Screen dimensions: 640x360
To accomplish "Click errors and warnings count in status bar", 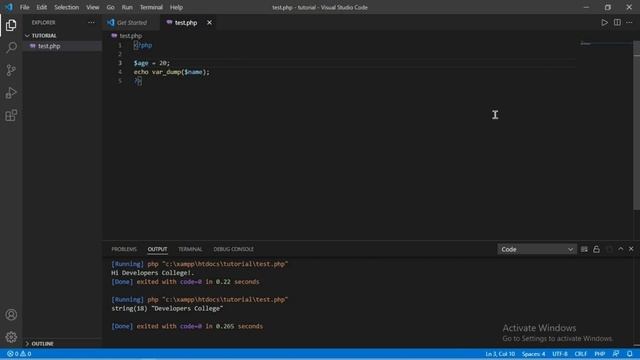I will [19, 354].
